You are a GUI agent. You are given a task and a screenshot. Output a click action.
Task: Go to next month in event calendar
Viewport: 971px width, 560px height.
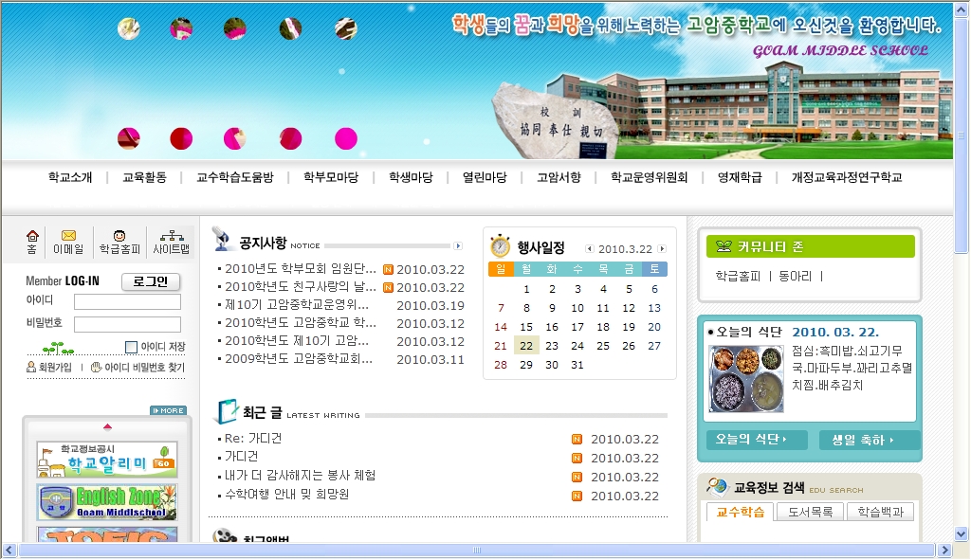point(662,249)
